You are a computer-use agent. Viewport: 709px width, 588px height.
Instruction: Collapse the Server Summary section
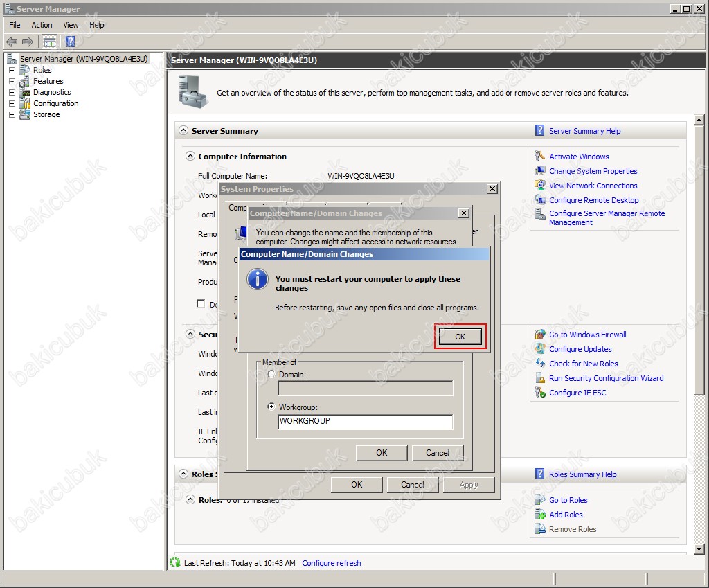183,131
